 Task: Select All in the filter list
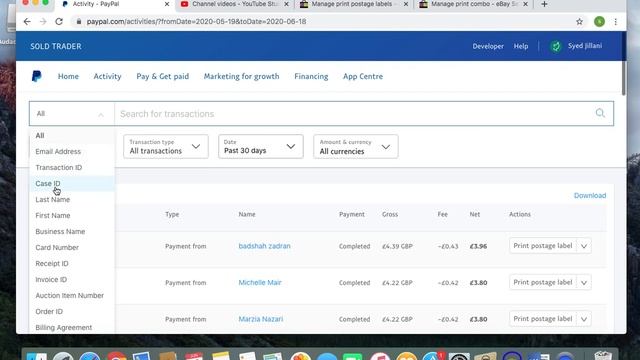coord(72,136)
